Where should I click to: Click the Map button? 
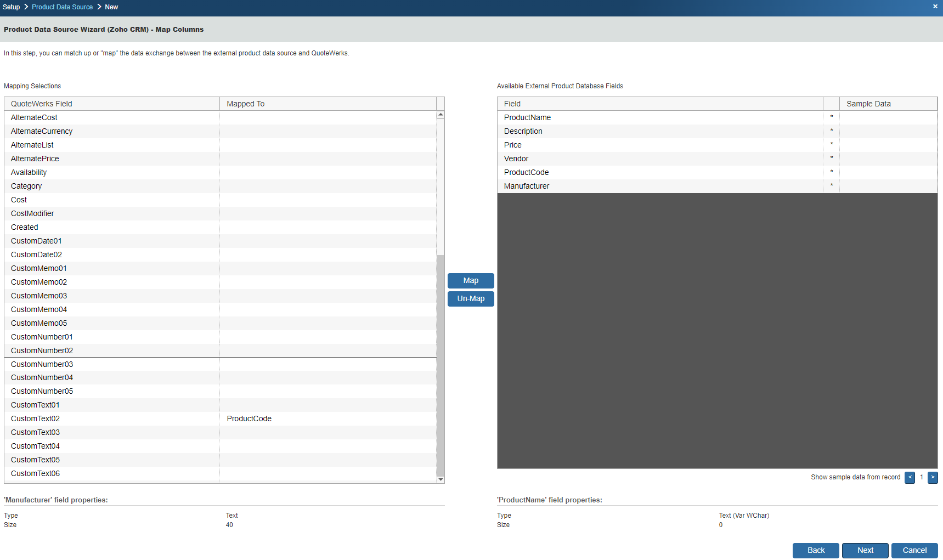[x=471, y=281]
